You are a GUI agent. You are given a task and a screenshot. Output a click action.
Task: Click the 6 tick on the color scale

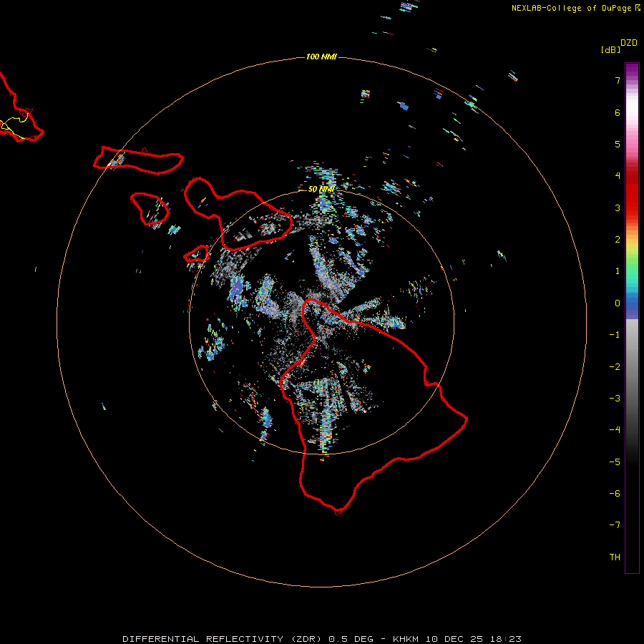[x=618, y=112]
